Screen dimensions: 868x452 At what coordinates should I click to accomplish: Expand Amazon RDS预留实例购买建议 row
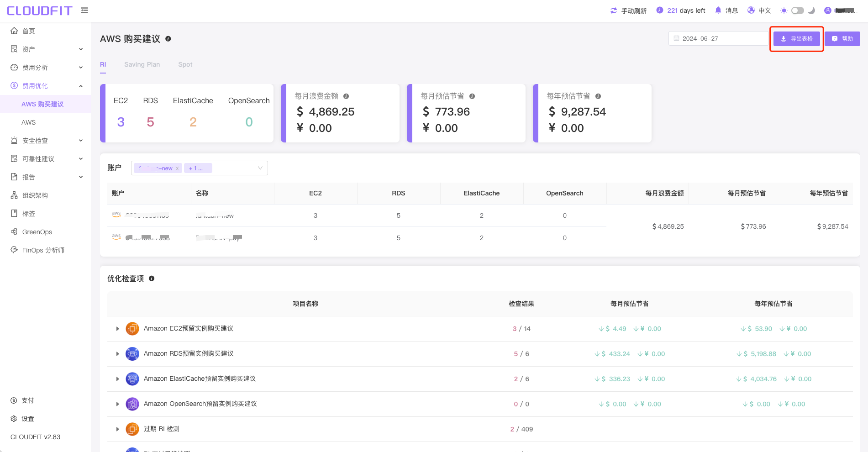coord(117,354)
